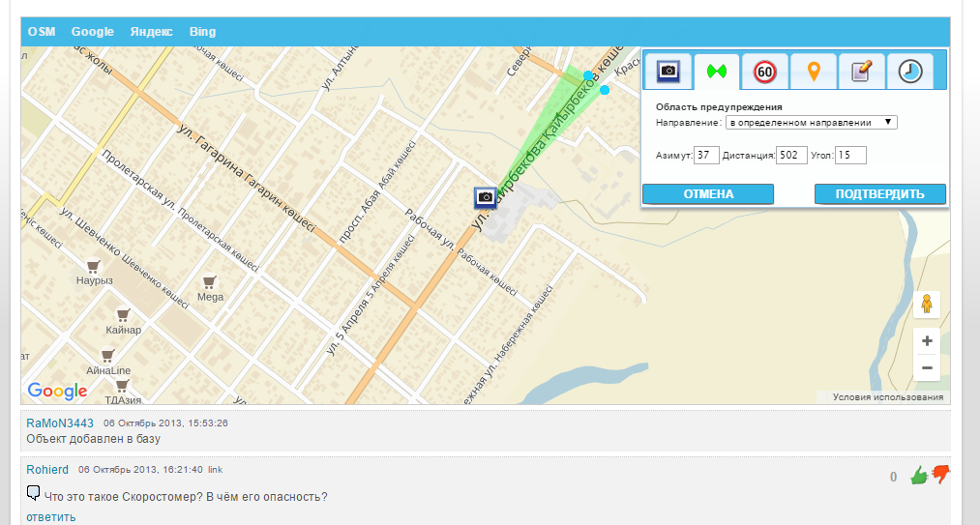Click the red thumbs-down vote icon

point(941,474)
